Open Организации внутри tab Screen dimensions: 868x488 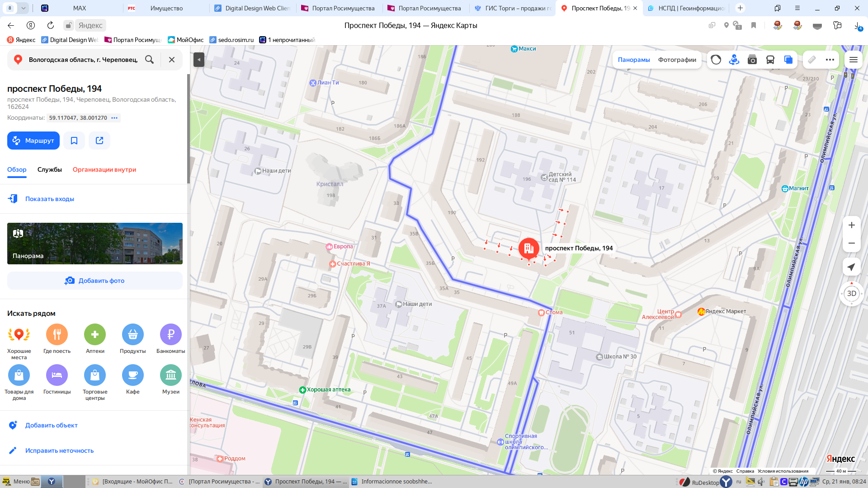click(104, 169)
